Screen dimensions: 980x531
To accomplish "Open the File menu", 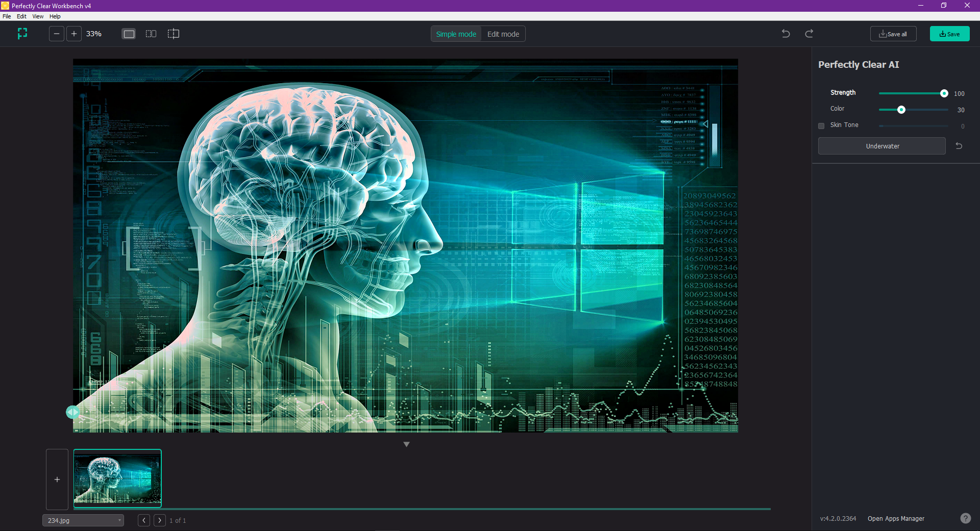I will tap(7, 16).
